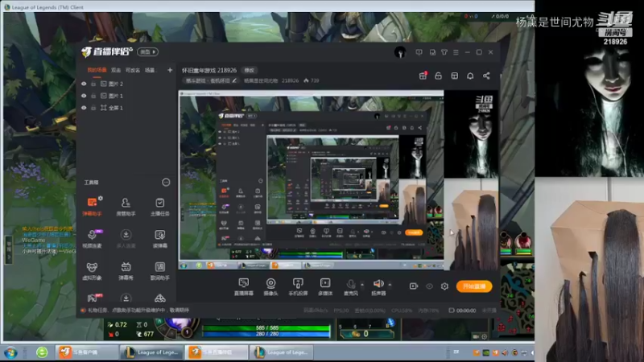Open the 读弹幕 read-danmaku tool
The height and width of the screenshot is (362, 644).
(x=159, y=238)
